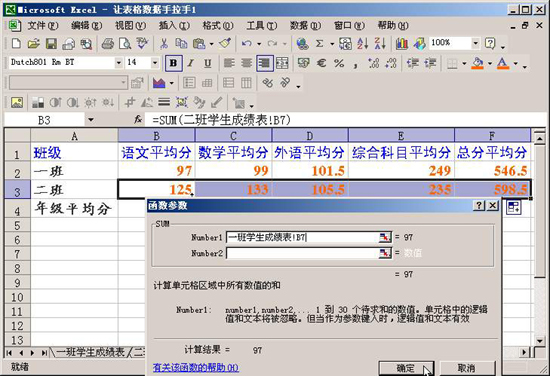Apply the Euro currency style
The height and width of the screenshot is (376, 550).
[321, 63]
